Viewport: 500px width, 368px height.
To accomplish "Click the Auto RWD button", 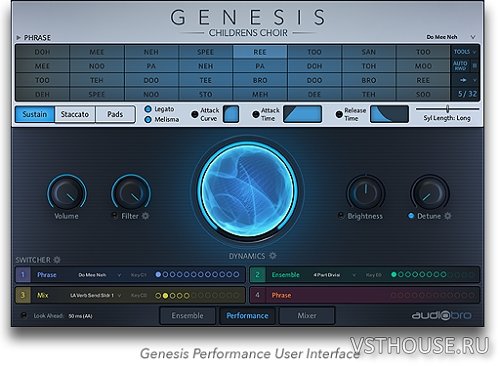I will click(460, 66).
